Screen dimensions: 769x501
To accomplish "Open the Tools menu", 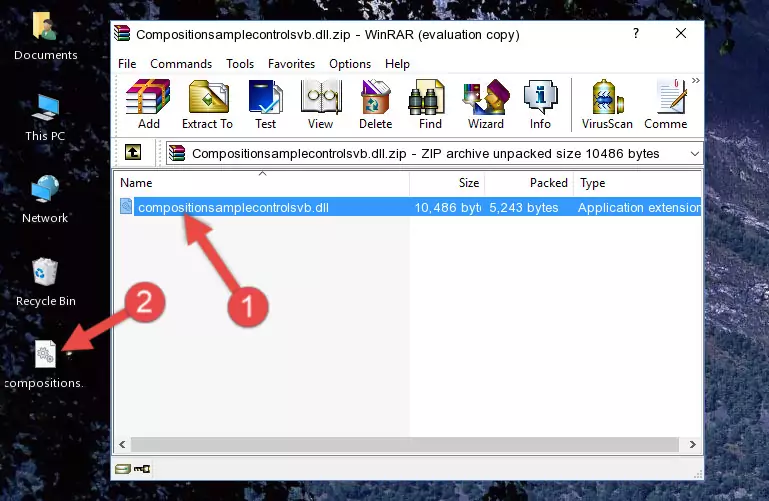I will point(240,64).
